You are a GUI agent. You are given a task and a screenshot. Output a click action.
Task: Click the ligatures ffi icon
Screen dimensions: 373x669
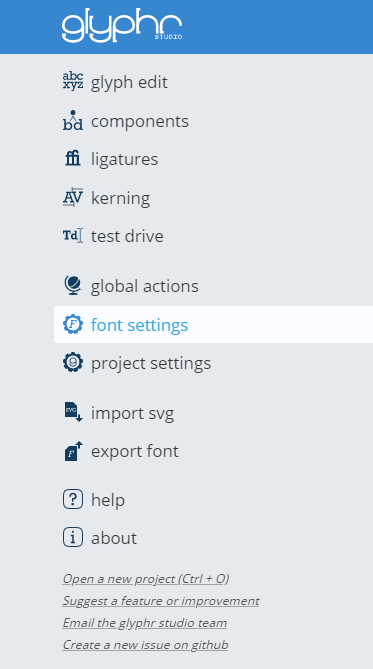coord(73,159)
